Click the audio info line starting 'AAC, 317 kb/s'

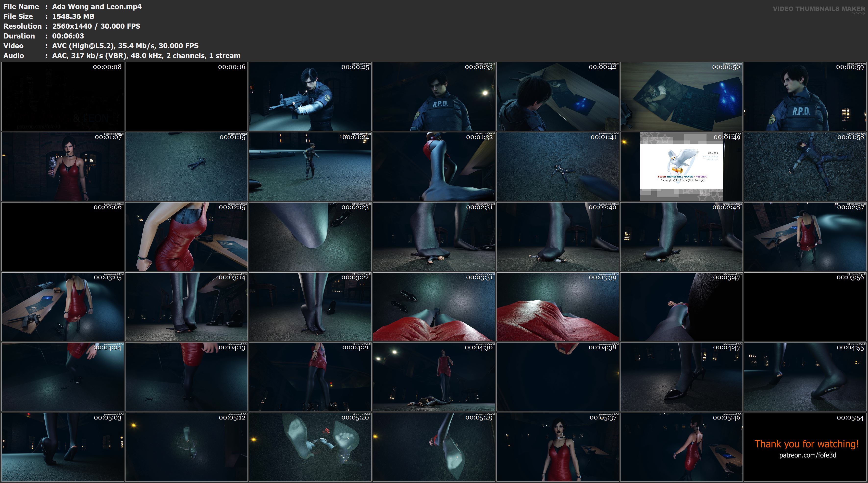coord(146,55)
